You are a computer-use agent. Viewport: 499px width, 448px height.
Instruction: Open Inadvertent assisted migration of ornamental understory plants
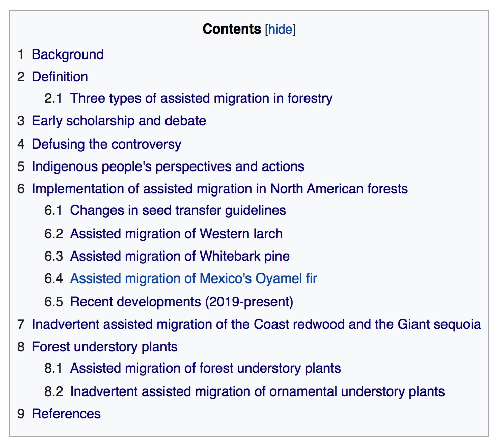pos(257,391)
